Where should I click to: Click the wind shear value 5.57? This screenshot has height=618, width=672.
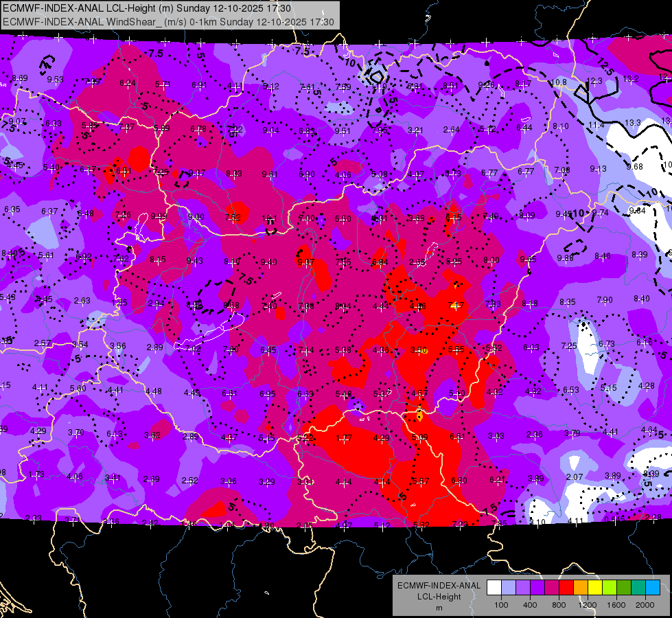(x=420, y=481)
